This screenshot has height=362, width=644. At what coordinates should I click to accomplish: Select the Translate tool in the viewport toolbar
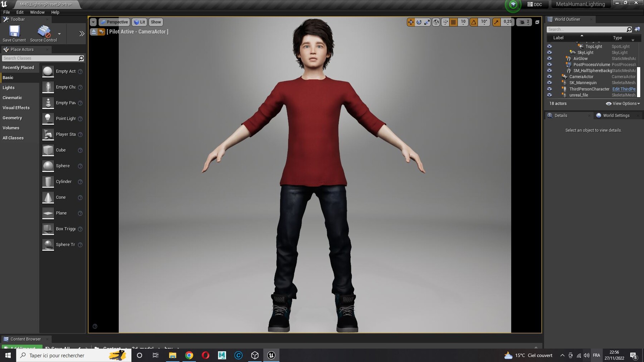(x=411, y=22)
